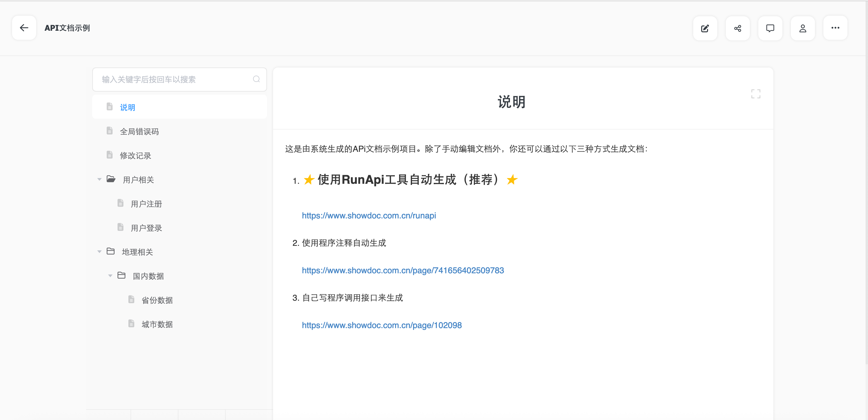This screenshot has width=868, height=420.
Task: Click the search magnifier icon
Action: coord(256,79)
